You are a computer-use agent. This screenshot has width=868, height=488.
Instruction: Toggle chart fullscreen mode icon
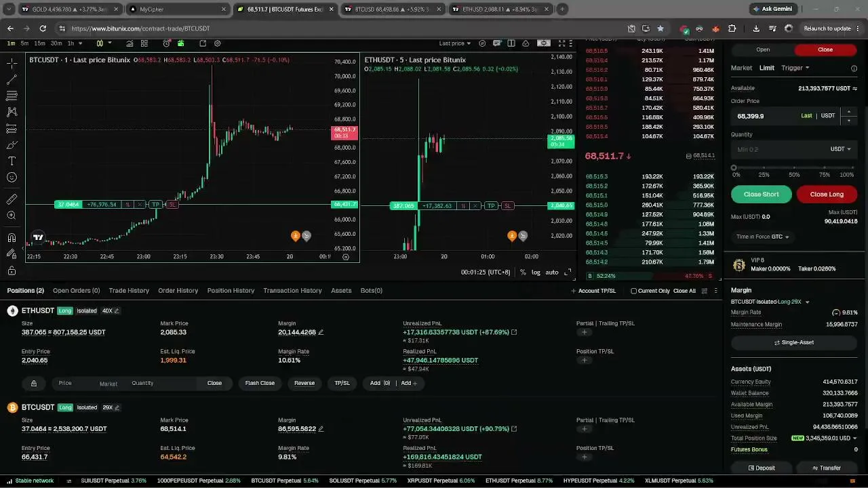pos(561,43)
